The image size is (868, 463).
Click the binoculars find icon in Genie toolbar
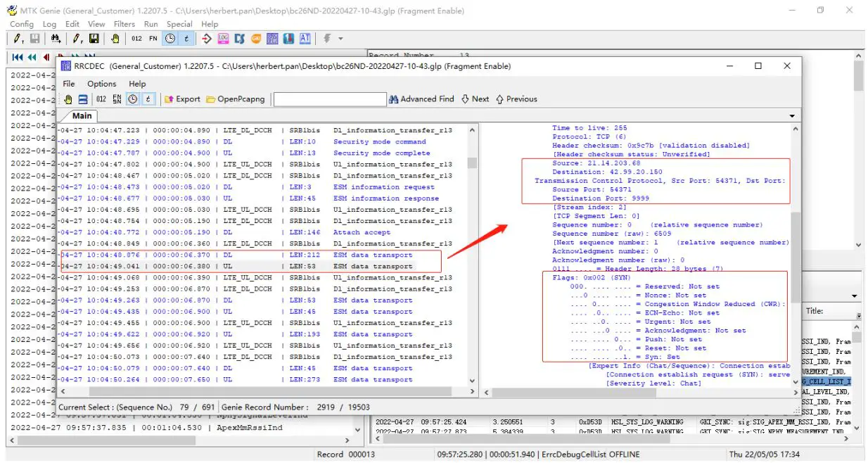coord(55,39)
